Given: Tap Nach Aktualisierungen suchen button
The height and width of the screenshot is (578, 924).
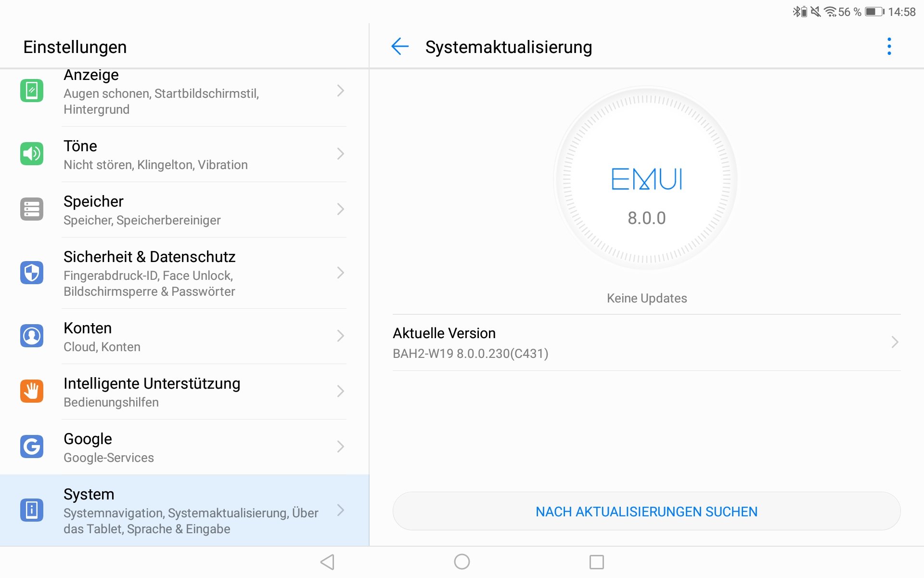Looking at the screenshot, I should tap(646, 511).
